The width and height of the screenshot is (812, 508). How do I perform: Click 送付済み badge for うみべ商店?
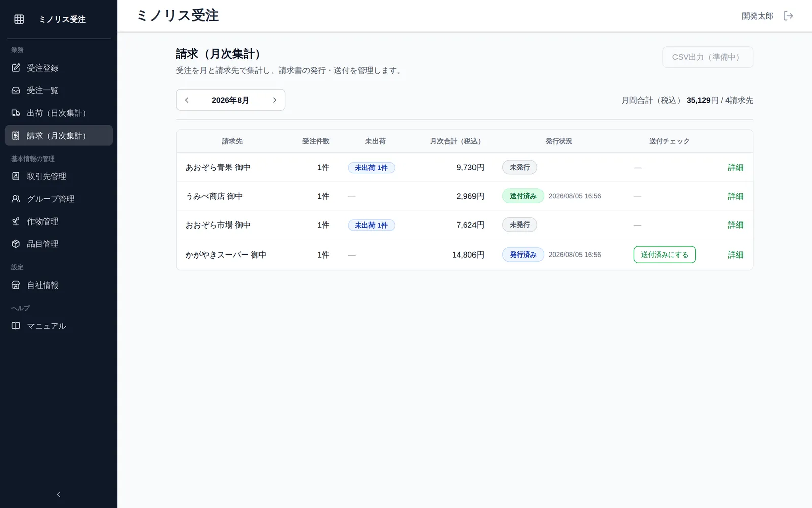(x=523, y=196)
